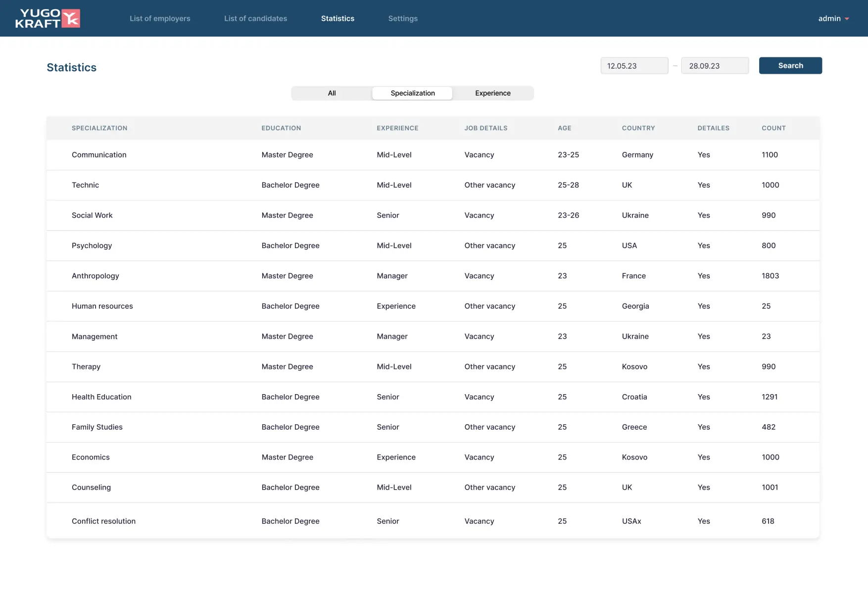The height and width of the screenshot is (611, 868).
Task: Go to List of candidates
Action: pos(255,18)
